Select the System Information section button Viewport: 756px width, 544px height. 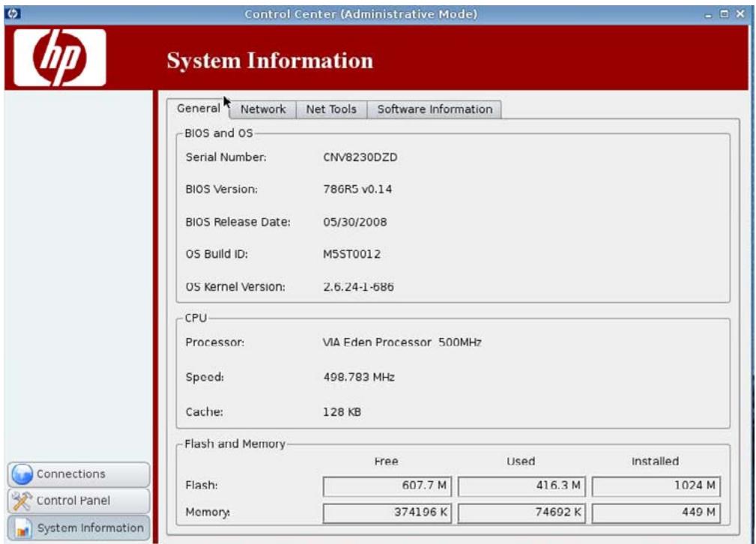[79, 528]
